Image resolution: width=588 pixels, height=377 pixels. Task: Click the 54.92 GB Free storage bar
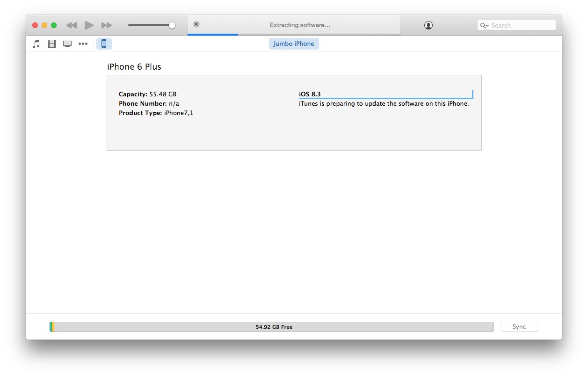pos(274,327)
